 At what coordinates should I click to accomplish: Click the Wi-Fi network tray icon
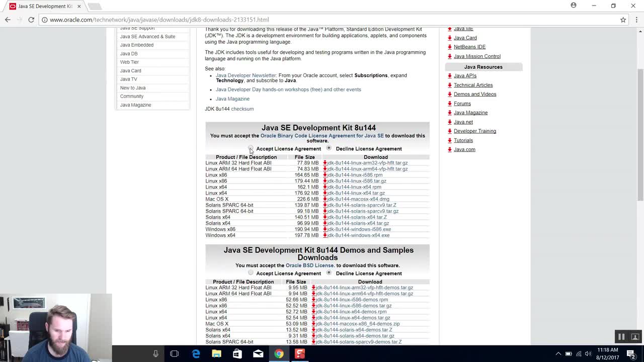[x=579, y=353]
